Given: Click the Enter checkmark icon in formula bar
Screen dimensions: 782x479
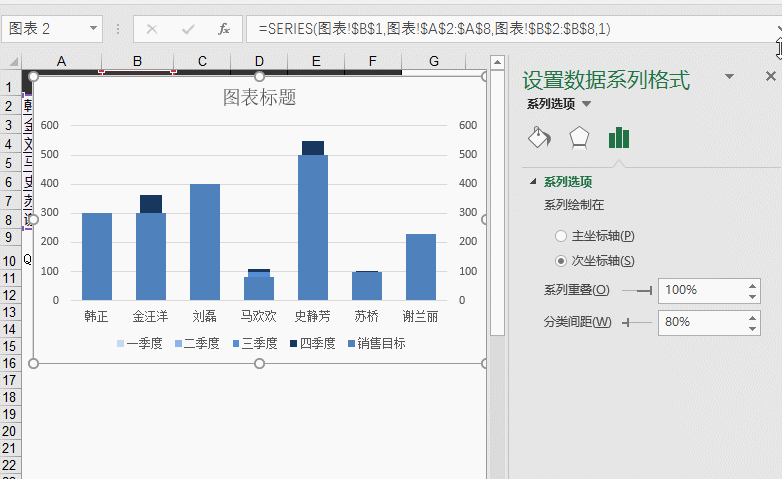Looking at the screenshot, I should point(188,29).
